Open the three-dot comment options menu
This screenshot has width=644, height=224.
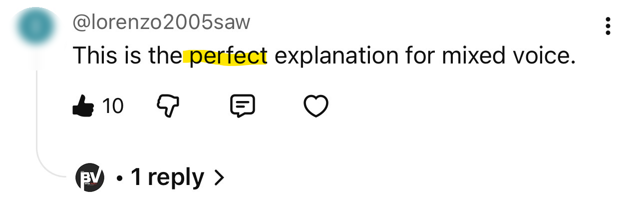coord(608,26)
